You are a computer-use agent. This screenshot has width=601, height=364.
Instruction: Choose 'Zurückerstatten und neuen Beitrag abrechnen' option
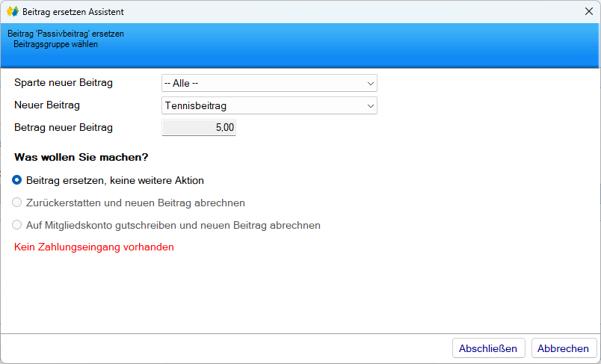[x=17, y=203]
